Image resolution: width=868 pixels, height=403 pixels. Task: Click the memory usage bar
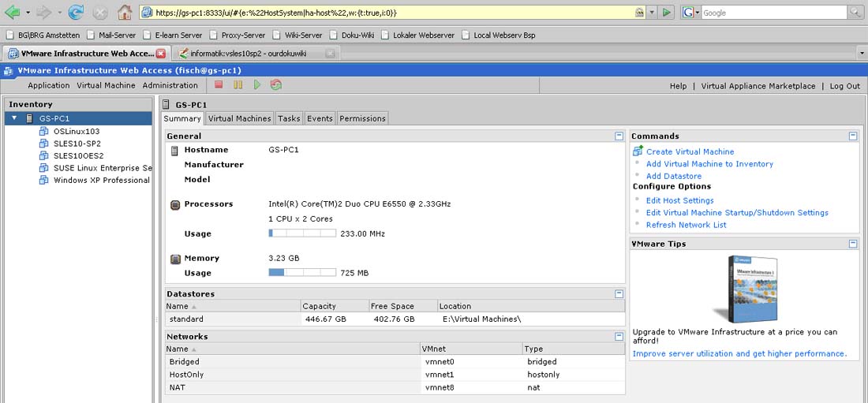coord(302,272)
